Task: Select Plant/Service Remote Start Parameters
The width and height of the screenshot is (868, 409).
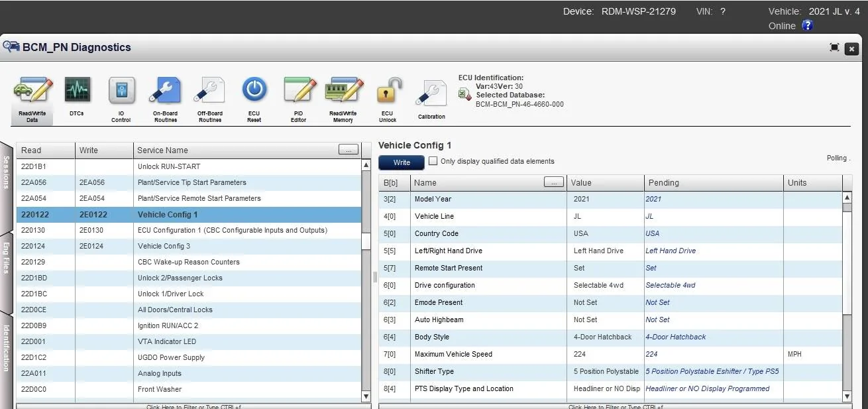Action: 189,199
